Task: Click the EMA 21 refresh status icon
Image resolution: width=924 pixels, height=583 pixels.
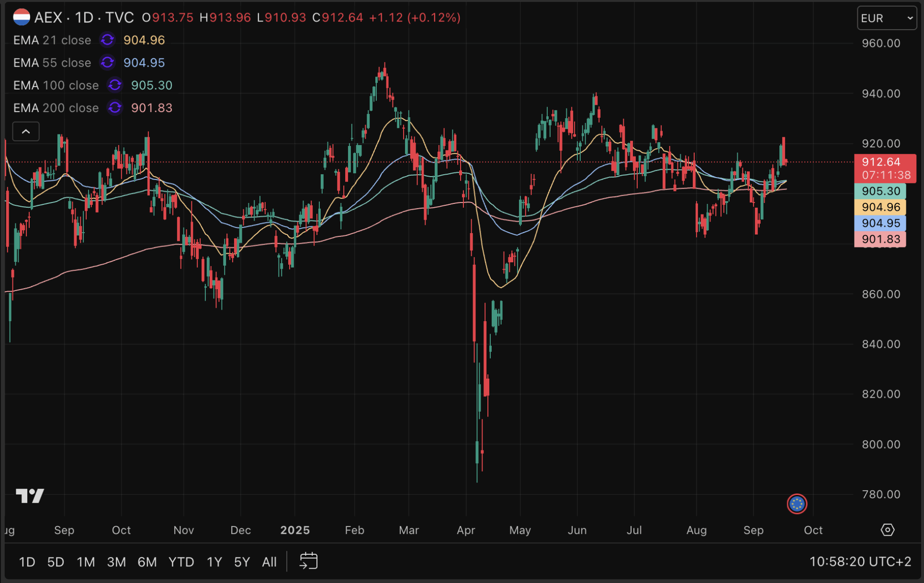Action: tap(107, 40)
